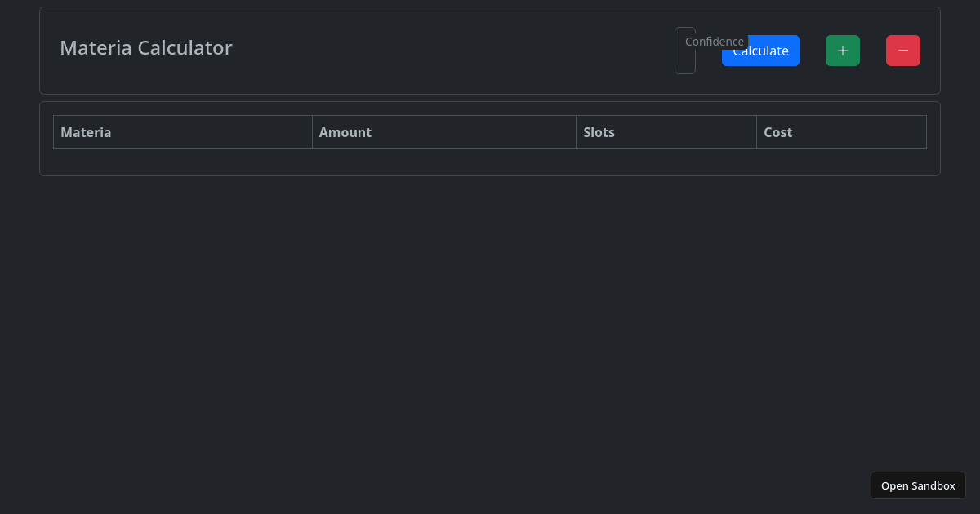
Task: Click the red minus button to remove a row
Action: pyautogui.click(x=902, y=51)
